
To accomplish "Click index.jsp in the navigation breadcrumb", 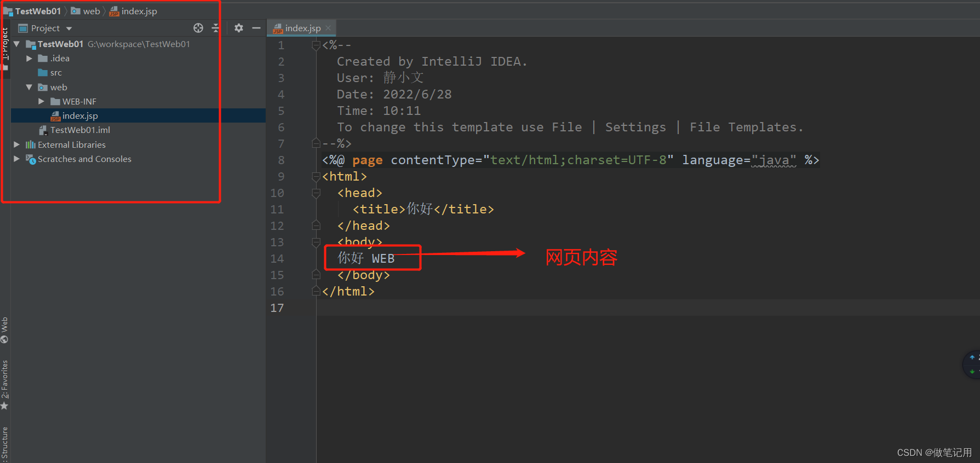I will pyautogui.click(x=139, y=11).
